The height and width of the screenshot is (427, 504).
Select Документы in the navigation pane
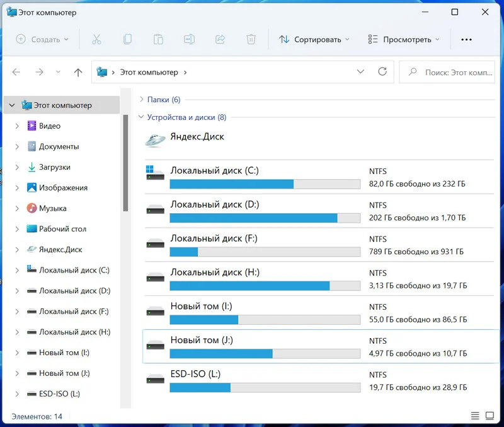(x=59, y=146)
